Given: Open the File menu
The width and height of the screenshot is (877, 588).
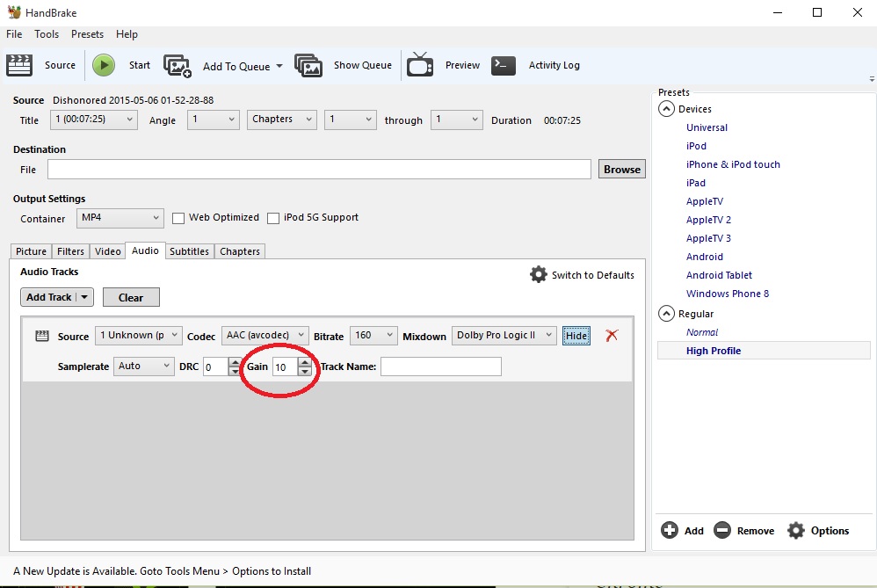Looking at the screenshot, I should (14, 34).
